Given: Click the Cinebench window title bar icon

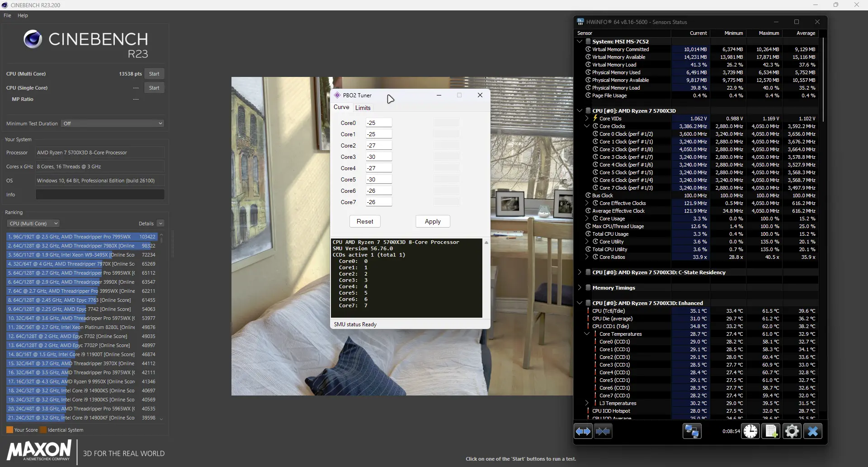Looking at the screenshot, I should tap(5, 5).
